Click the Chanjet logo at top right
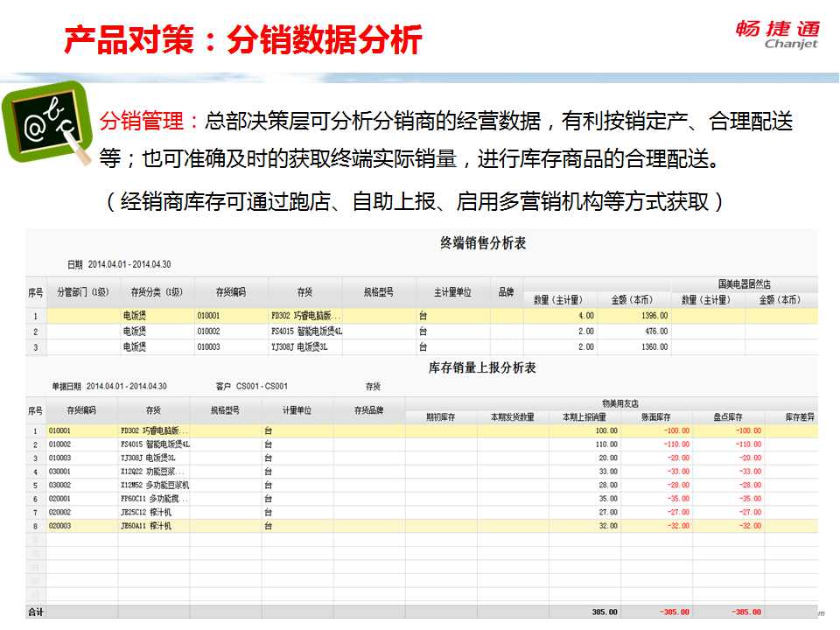 point(776,35)
